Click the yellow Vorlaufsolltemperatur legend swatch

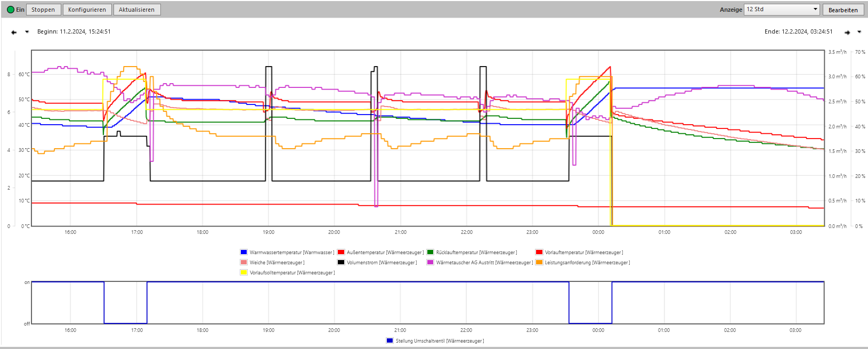click(244, 272)
